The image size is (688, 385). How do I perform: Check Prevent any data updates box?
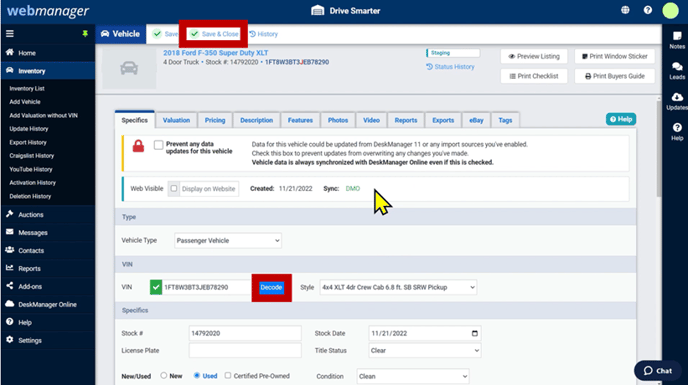point(158,145)
